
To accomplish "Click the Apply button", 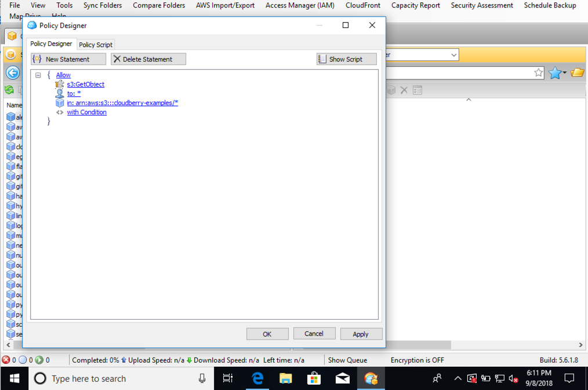I will coord(361,333).
